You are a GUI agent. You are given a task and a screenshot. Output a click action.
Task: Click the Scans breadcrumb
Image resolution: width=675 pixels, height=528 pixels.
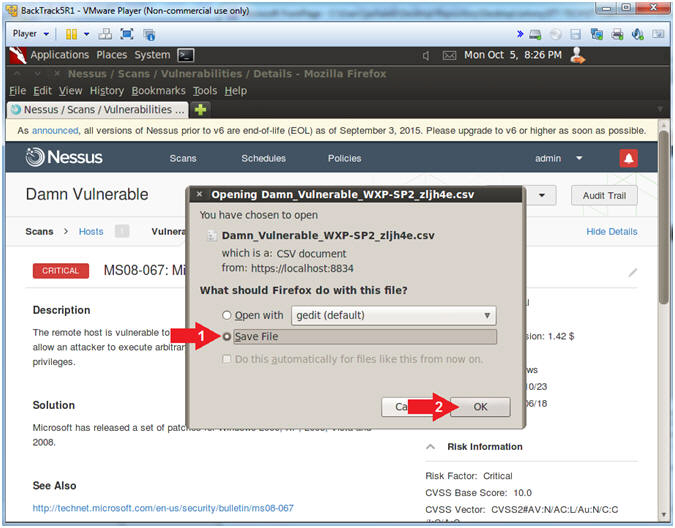tap(39, 232)
